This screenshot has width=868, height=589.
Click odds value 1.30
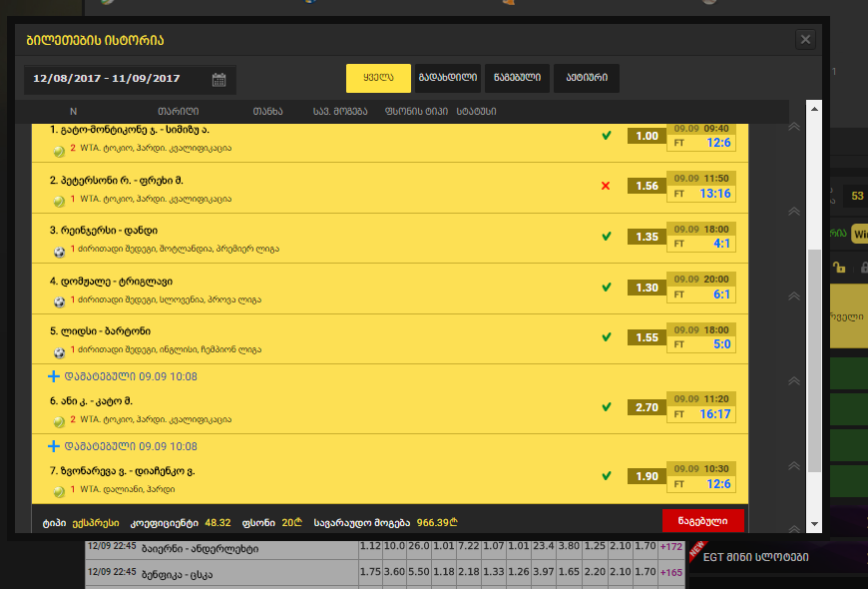click(x=647, y=288)
